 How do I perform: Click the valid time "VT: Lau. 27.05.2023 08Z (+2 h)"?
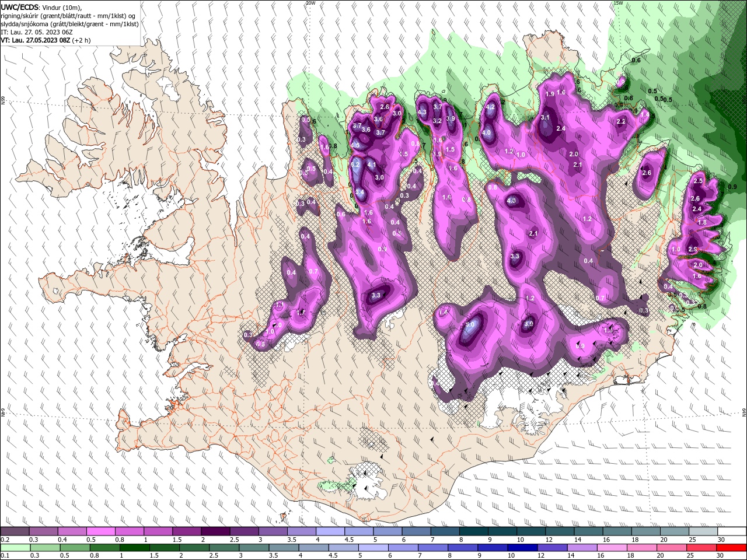tap(46, 40)
